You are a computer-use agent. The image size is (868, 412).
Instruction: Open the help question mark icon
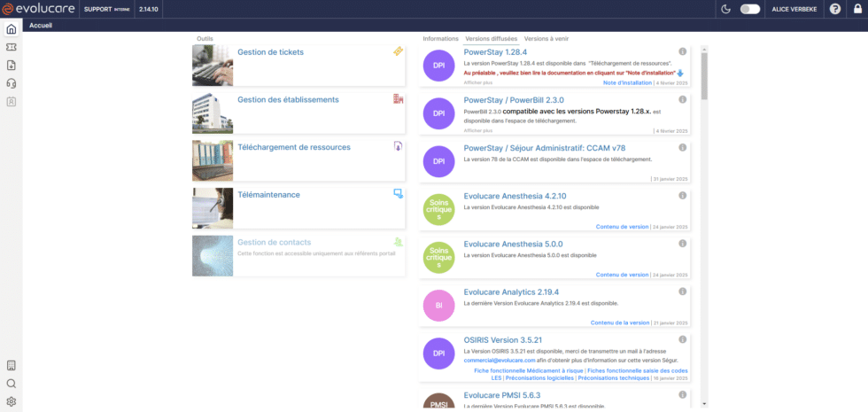(x=834, y=9)
